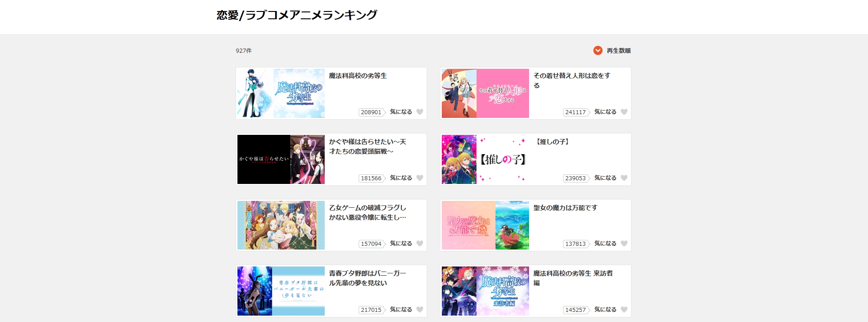Favorite かぐや様は告らせたい with its heart icon

pyautogui.click(x=420, y=178)
